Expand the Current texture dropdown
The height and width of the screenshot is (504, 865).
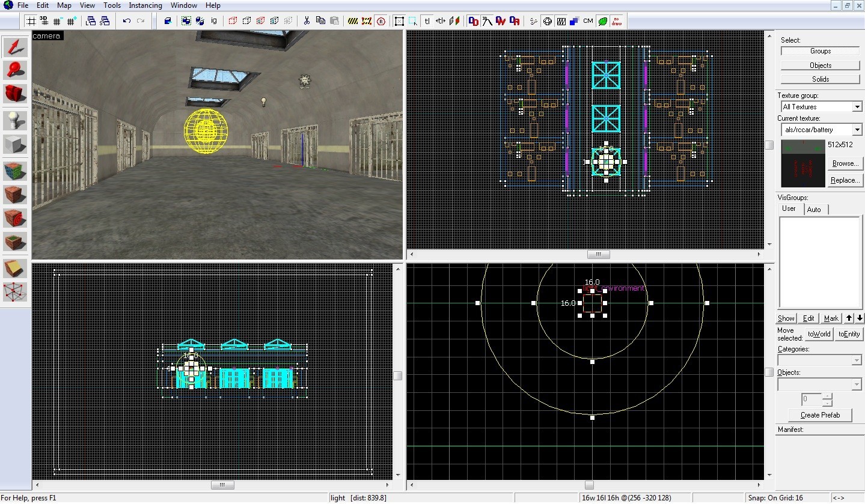point(857,130)
